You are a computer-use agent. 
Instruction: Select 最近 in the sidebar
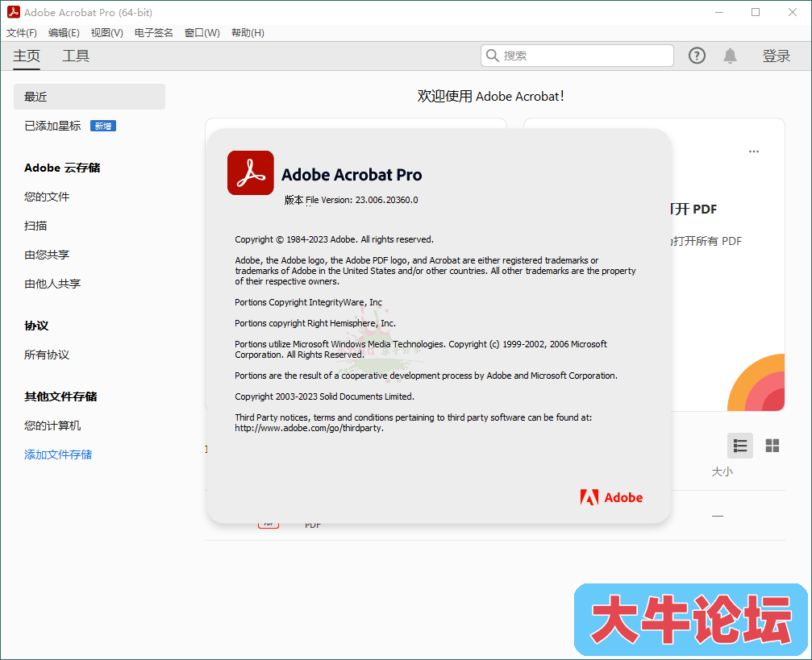pos(89,97)
